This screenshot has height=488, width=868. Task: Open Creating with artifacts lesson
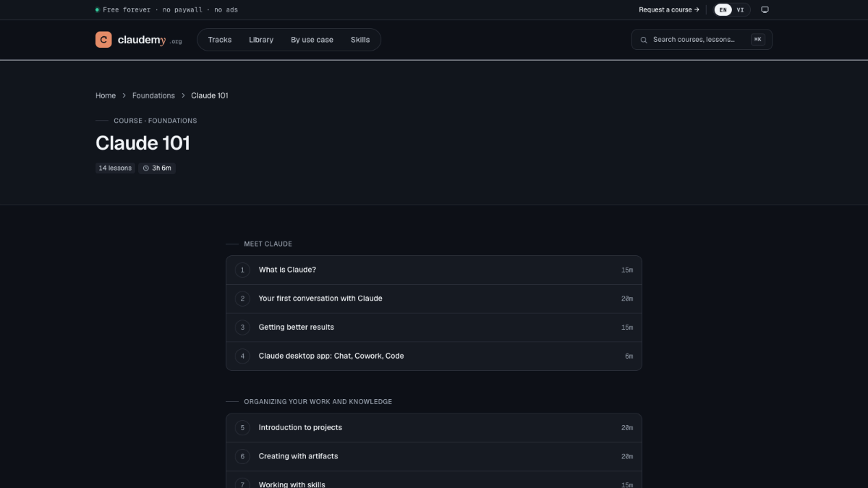point(434,456)
